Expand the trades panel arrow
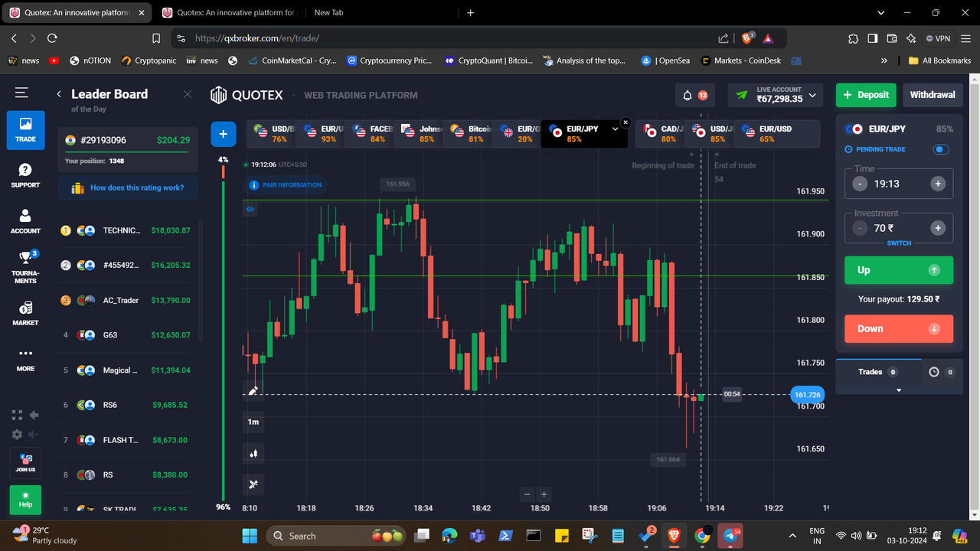Image resolution: width=980 pixels, height=551 pixels. (899, 390)
